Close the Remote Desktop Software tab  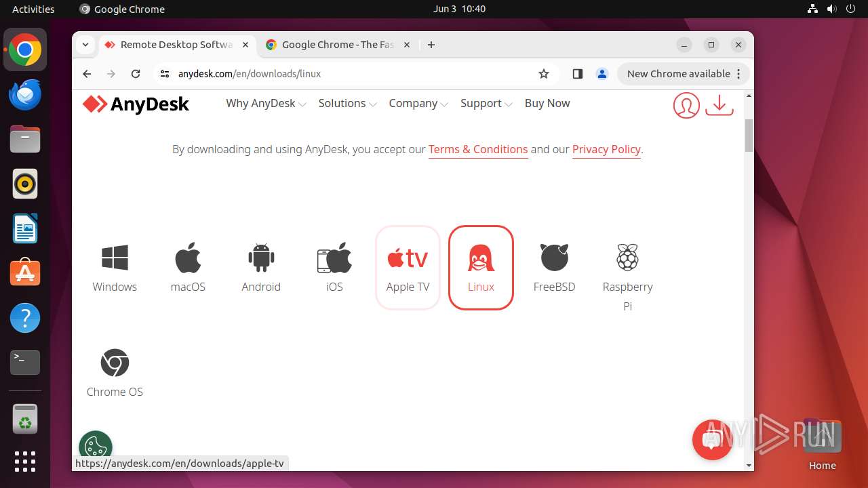click(245, 45)
